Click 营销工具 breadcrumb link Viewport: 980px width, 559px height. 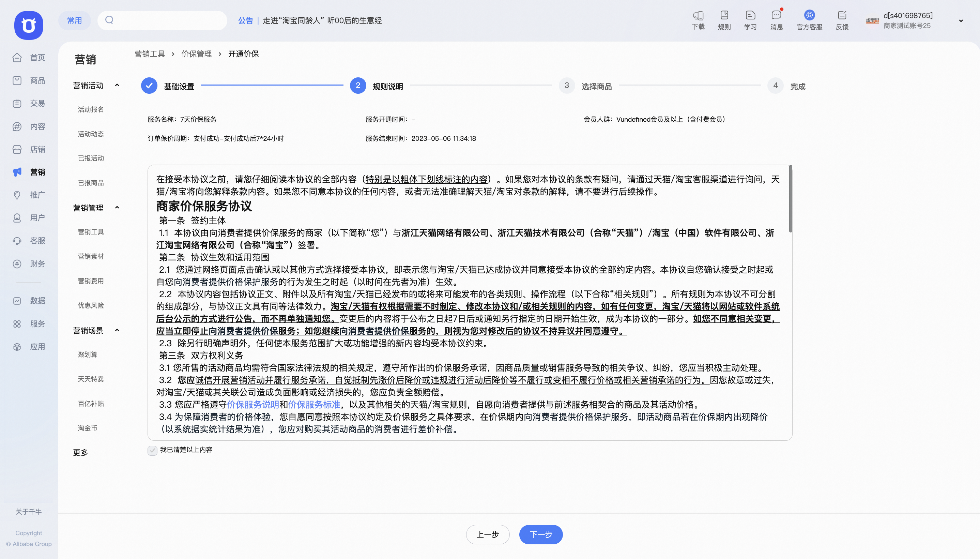click(x=150, y=54)
